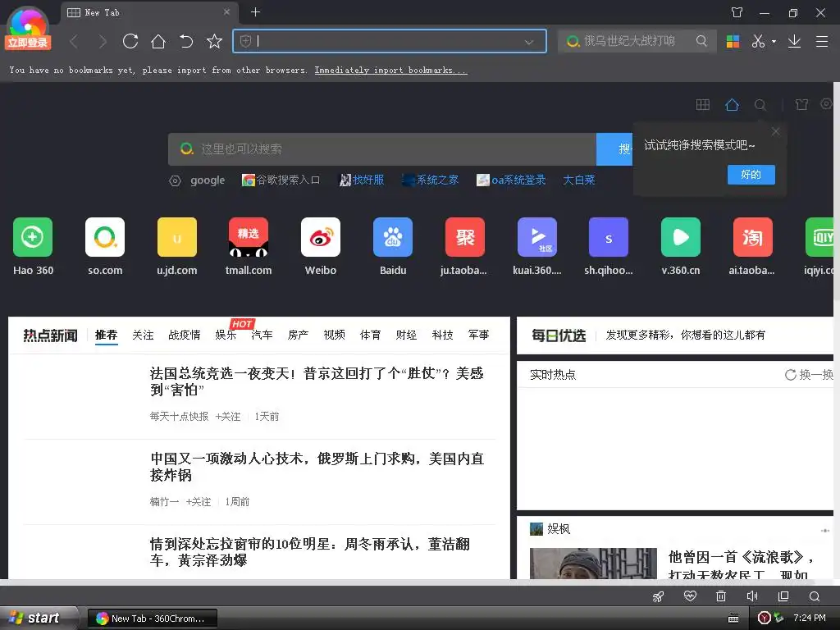Click the shirt skin icon on new tab page
The width and height of the screenshot is (840, 630).
(x=801, y=104)
